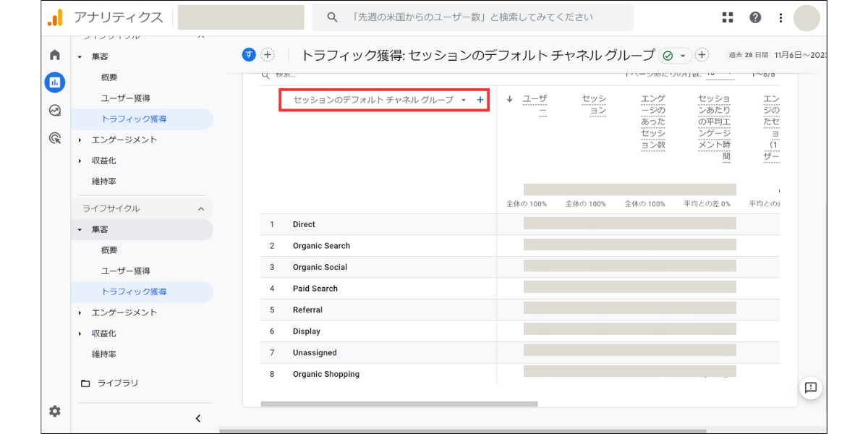This screenshot has width=868, height=434.
Task: Click the 平均との差 0% summary value
Action: 707,204
